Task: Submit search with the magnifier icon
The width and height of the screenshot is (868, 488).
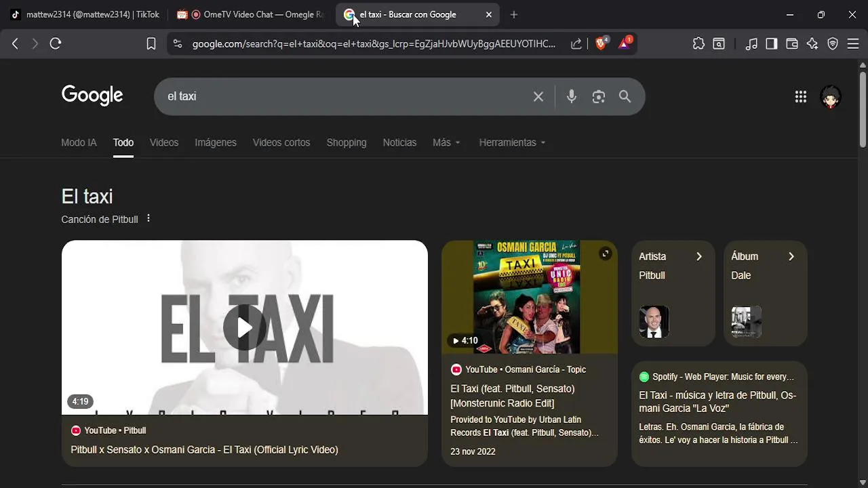Action: coord(625,97)
